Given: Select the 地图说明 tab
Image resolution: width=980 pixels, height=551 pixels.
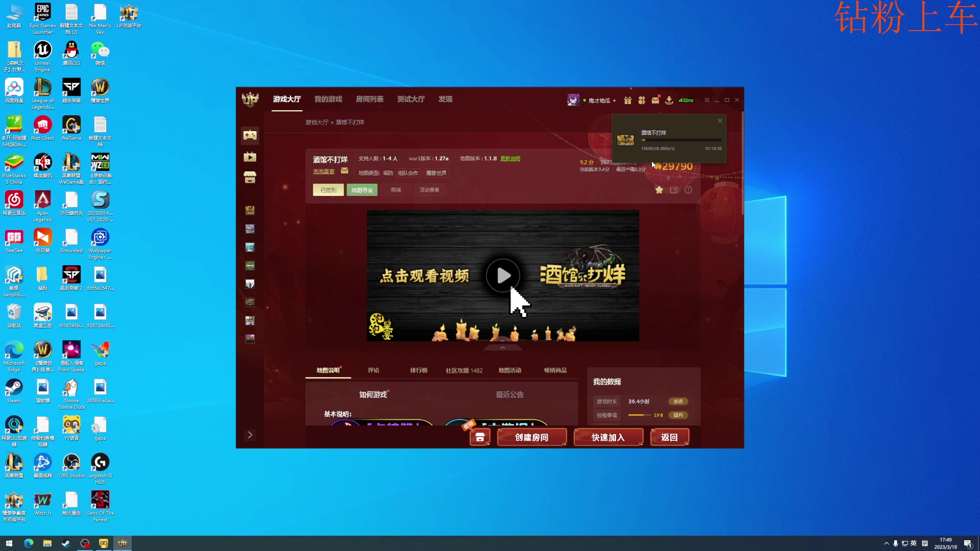Looking at the screenshot, I should [x=328, y=370].
